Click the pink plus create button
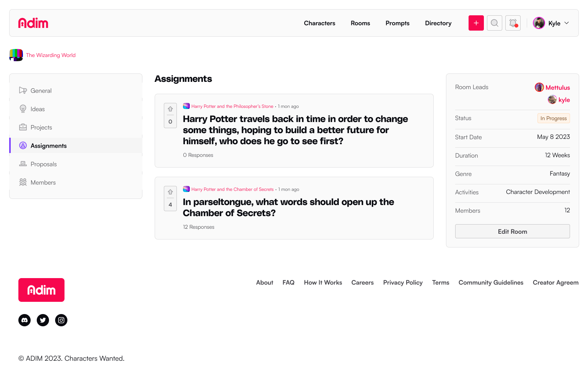Screen dimensions: 588x381 (x=476, y=23)
